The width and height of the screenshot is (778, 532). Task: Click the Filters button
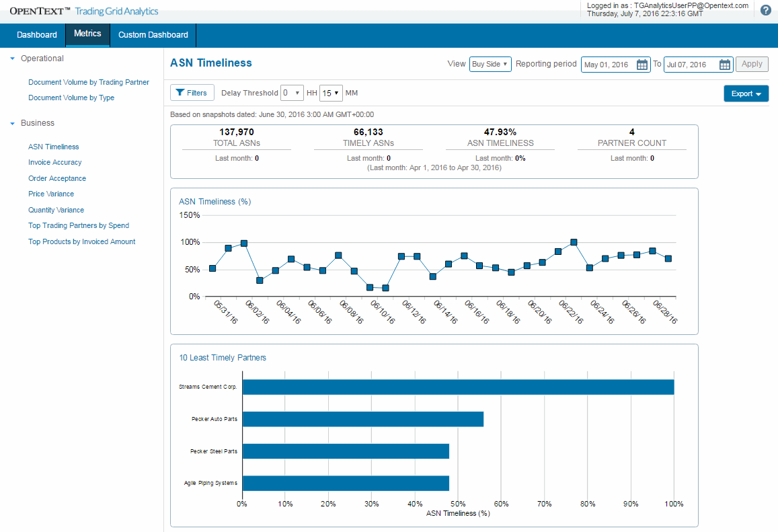coord(192,93)
